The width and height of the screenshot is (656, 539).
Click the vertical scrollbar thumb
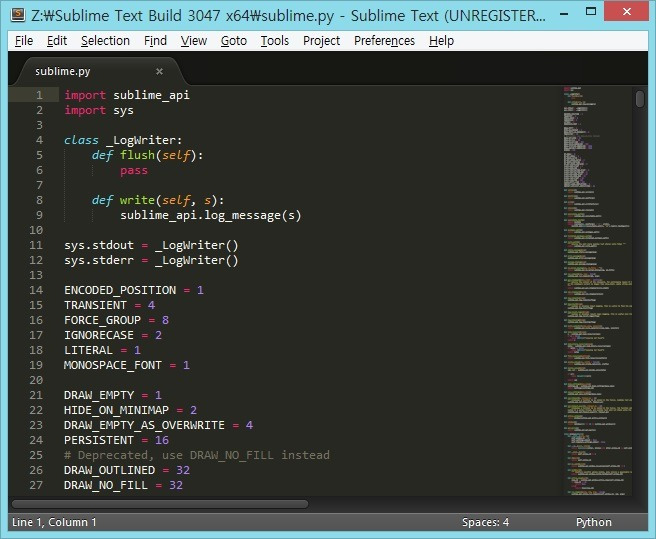click(x=640, y=99)
